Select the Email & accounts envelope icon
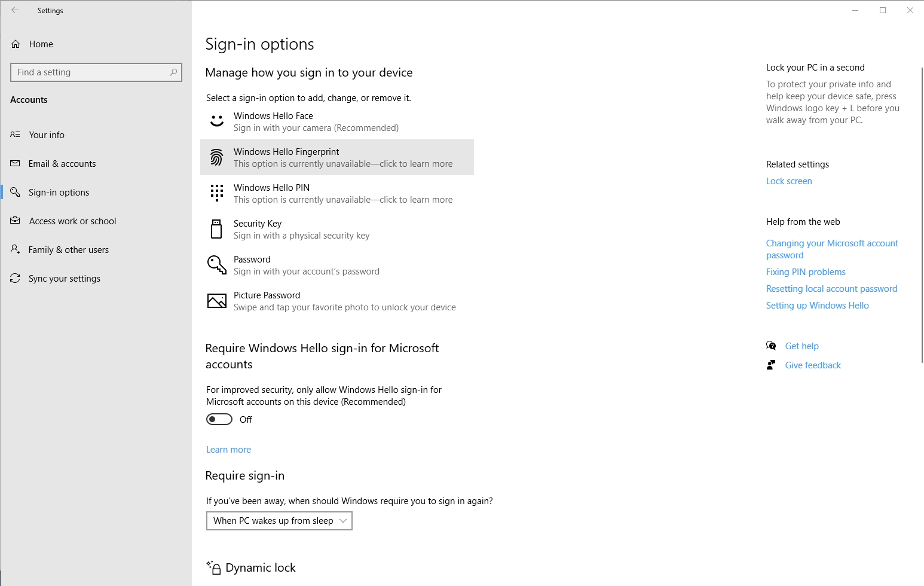Screen dimensions: 924x586 coord(16,163)
